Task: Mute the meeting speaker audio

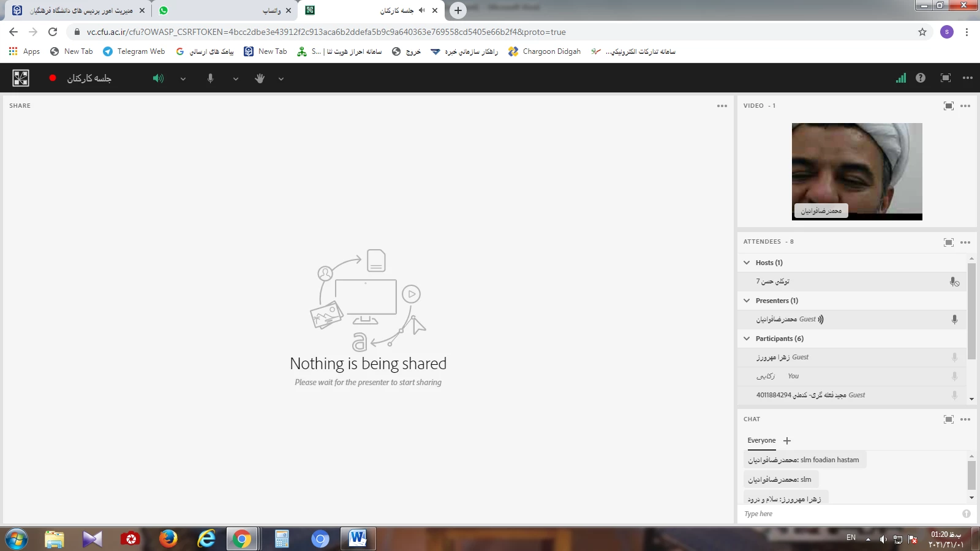Action: click(x=158, y=78)
